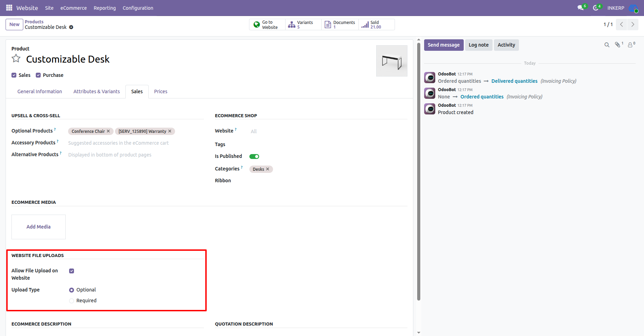Image resolution: width=644 pixels, height=336 pixels.
Task: Open the eCommerce menu
Action: click(74, 8)
